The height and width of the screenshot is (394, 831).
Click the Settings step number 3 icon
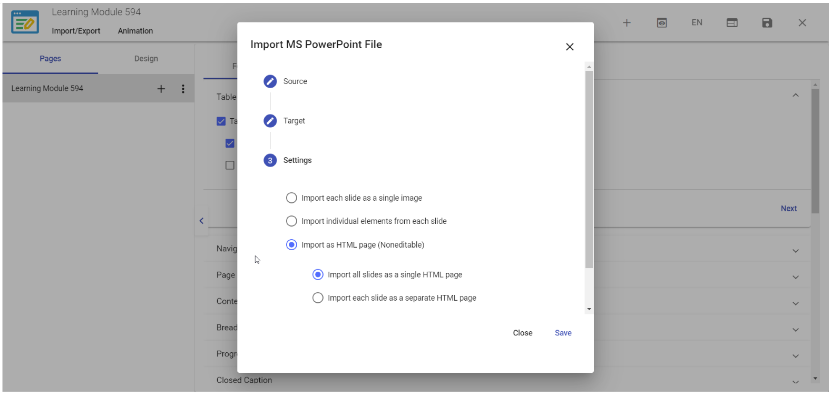pos(270,160)
